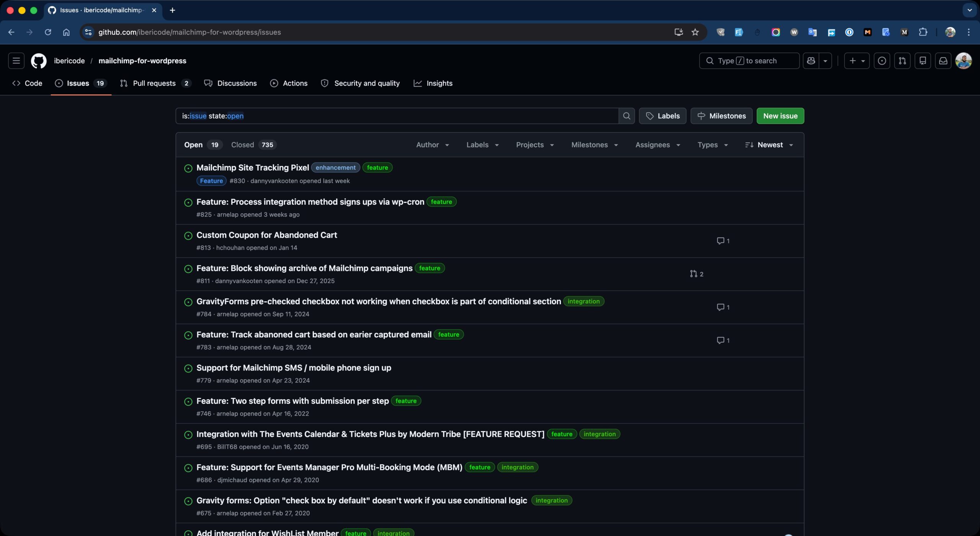
Task: Click the install app icon in address bar
Action: (x=678, y=32)
